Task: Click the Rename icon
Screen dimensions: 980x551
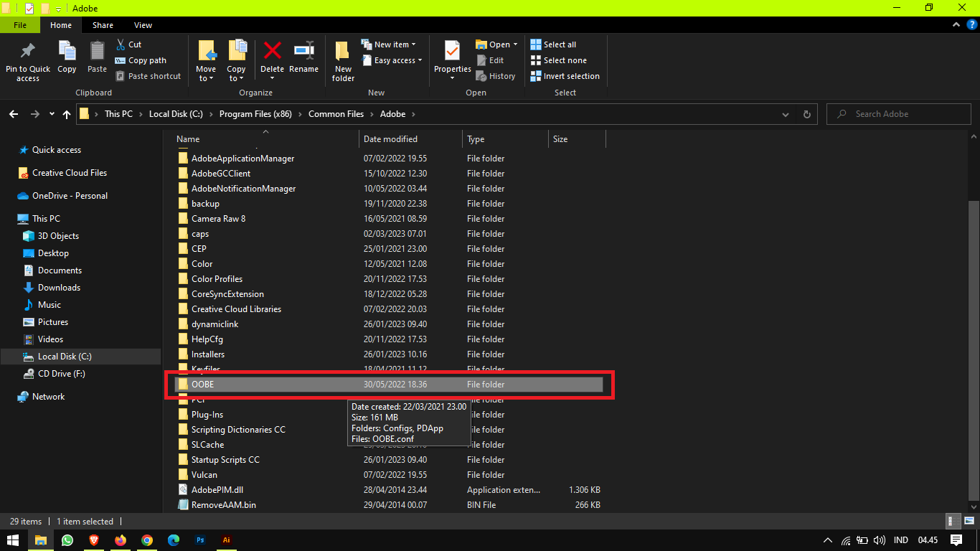Action: pos(303,50)
